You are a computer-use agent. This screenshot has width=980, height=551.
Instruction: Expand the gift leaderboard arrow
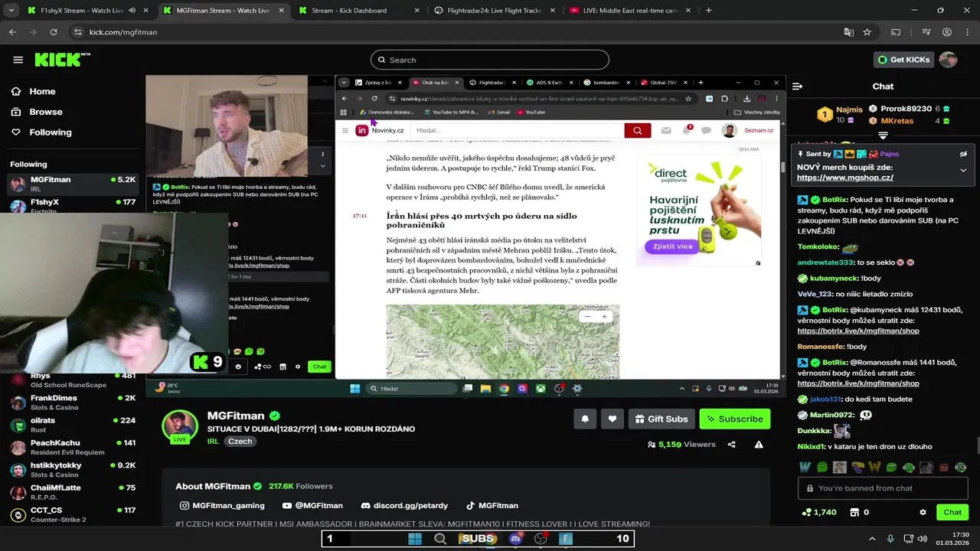[x=883, y=135]
